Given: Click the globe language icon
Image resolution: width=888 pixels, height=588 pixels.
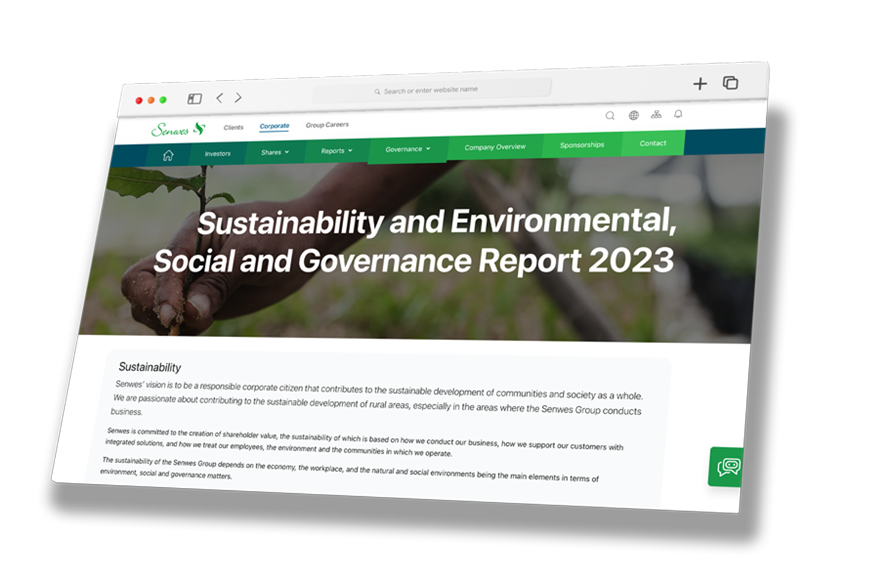Looking at the screenshot, I should 634,115.
